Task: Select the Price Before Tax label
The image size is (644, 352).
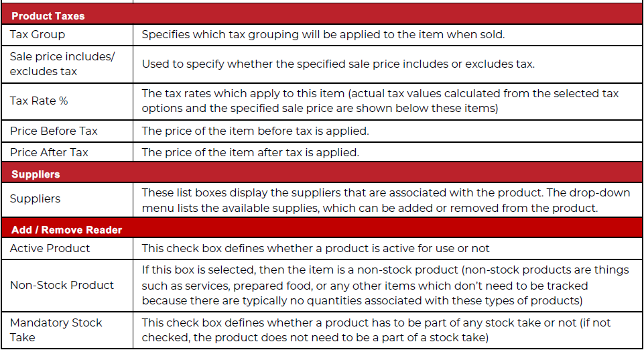Action: [x=54, y=131]
